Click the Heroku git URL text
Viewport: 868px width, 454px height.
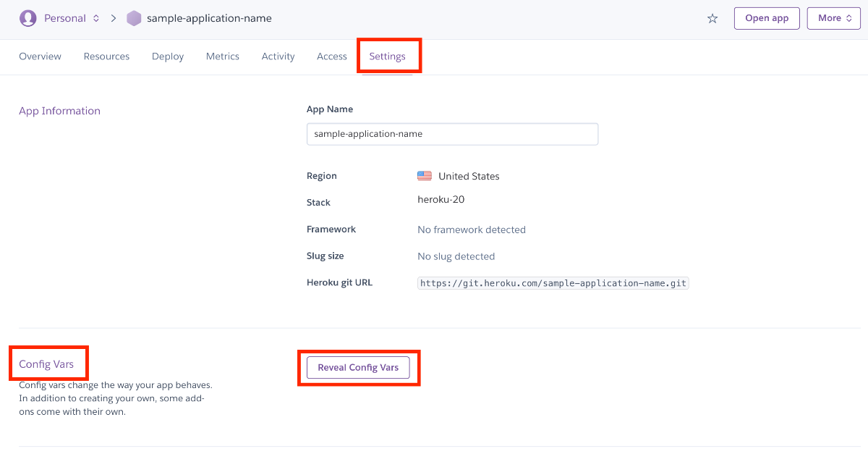coord(553,283)
